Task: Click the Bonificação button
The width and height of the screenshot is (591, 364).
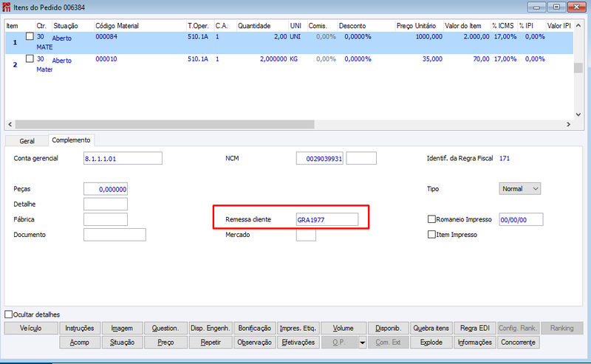Action: (x=255, y=329)
